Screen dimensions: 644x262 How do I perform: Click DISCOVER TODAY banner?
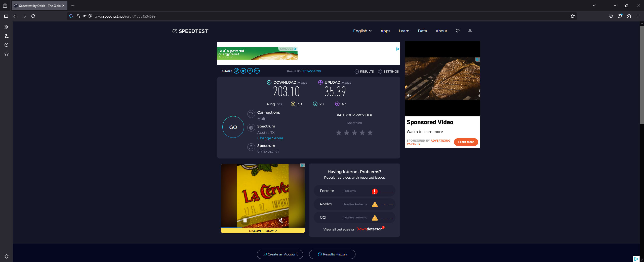(x=263, y=231)
